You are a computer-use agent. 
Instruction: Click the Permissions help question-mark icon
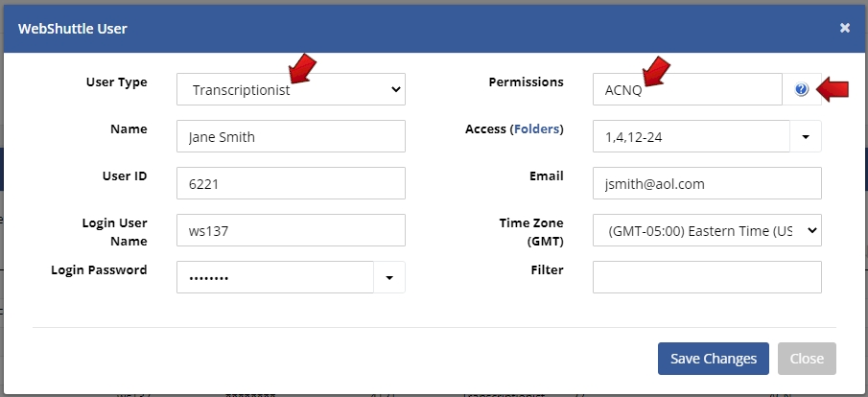point(801,89)
